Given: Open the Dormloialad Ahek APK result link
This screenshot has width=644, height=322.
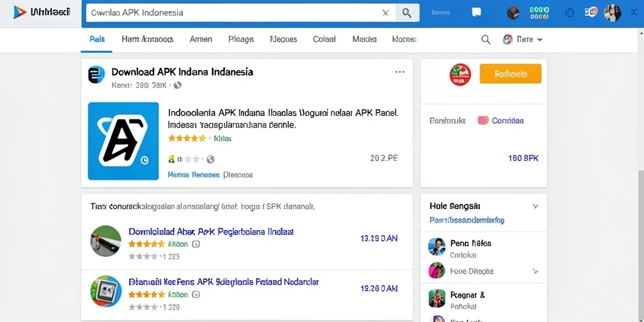Looking at the screenshot, I should pos(211,231).
